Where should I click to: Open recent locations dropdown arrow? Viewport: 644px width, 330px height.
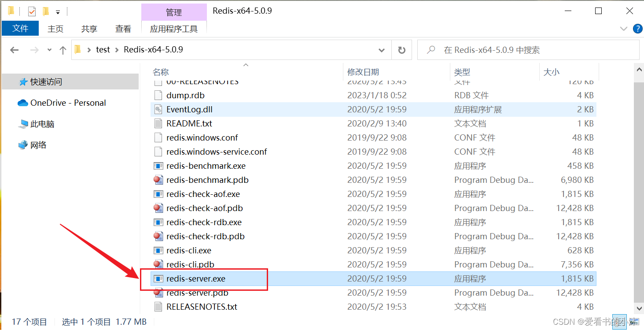[49, 50]
